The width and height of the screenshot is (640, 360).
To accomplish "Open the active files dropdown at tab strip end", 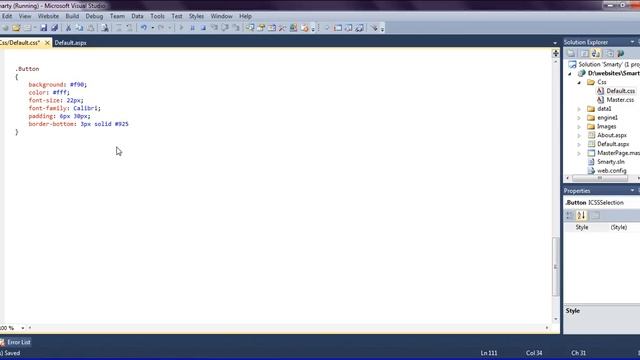I will click(x=555, y=43).
